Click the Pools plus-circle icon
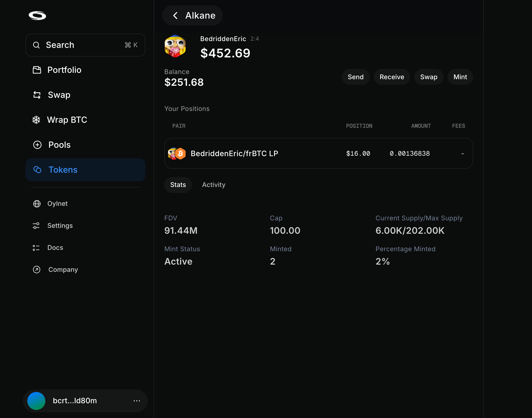Viewport: 532px width, 418px height. (37, 145)
